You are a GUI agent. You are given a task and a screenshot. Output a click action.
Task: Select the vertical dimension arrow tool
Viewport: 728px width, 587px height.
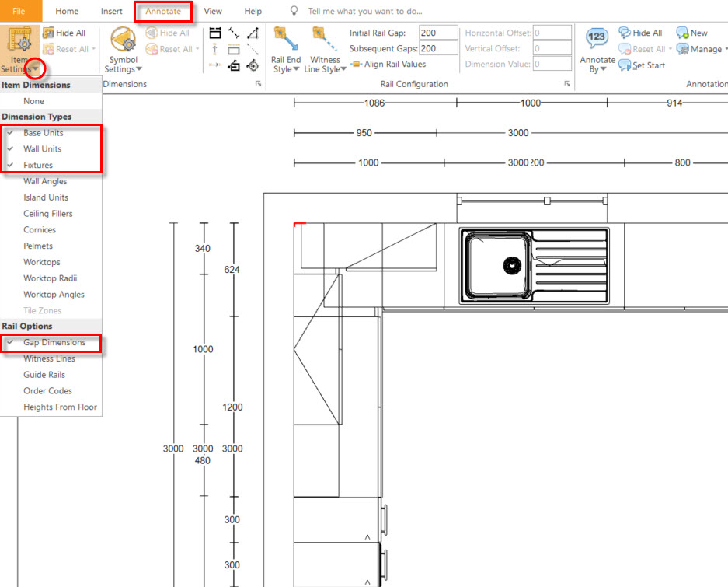click(x=215, y=49)
